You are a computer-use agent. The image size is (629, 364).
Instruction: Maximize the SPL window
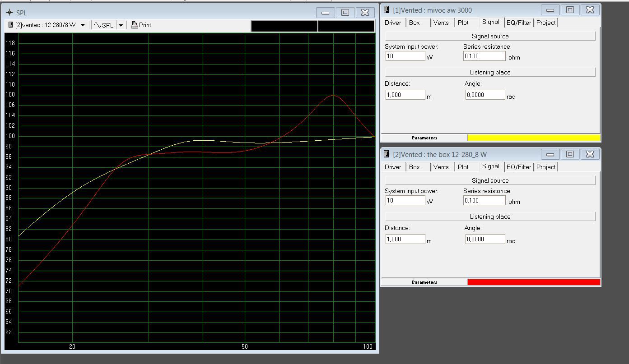[x=345, y=13]
